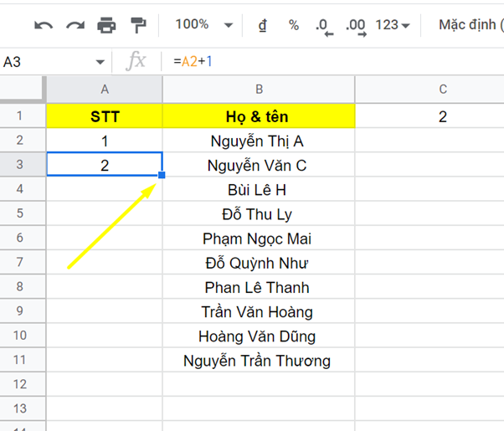
Task: Click the cell Hoàng Văn Dũng
Action: 259,336
